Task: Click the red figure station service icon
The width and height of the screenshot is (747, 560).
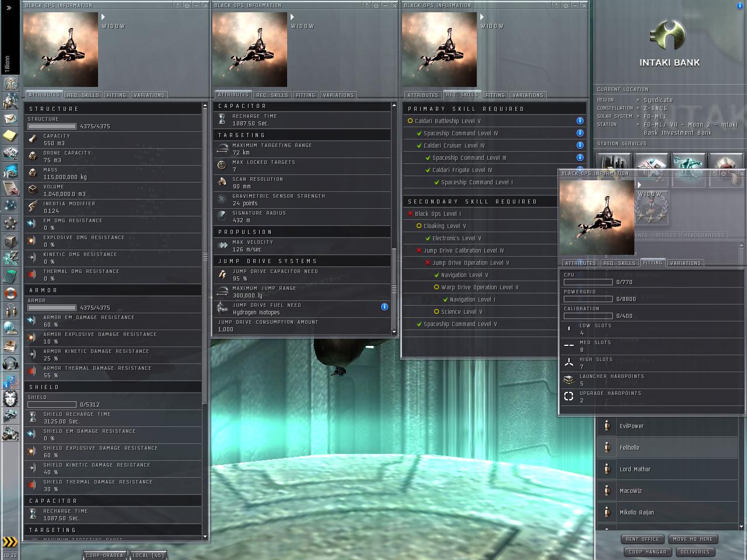Action: [726, 161]
